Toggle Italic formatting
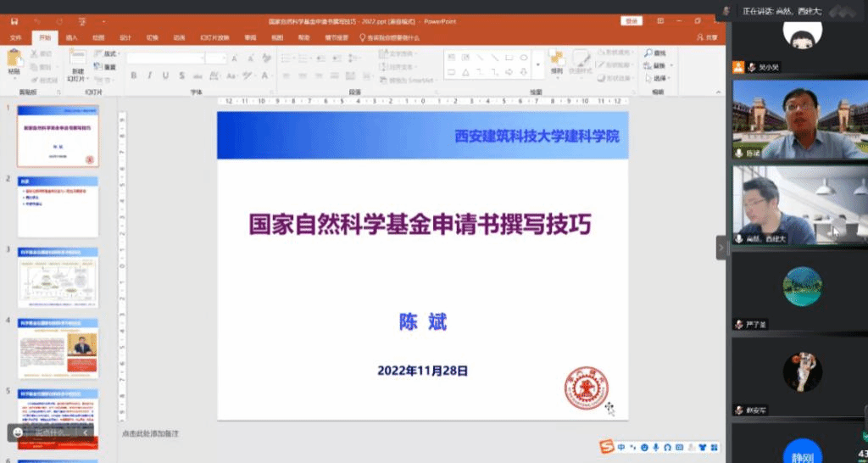The width and height of the screenshot is (868, 463). [x=150, y=75]
